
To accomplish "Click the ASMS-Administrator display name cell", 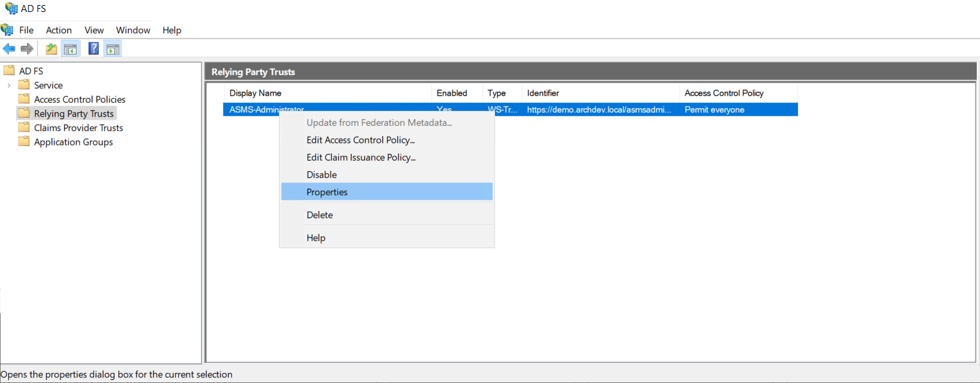I will 266,109.
